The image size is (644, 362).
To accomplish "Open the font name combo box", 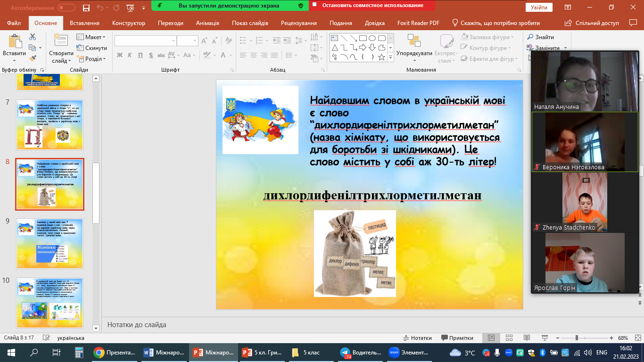I will click(145, 41).
